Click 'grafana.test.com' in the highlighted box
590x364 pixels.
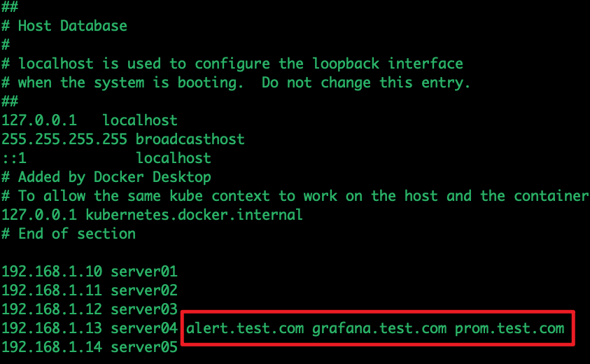(379, 328)
